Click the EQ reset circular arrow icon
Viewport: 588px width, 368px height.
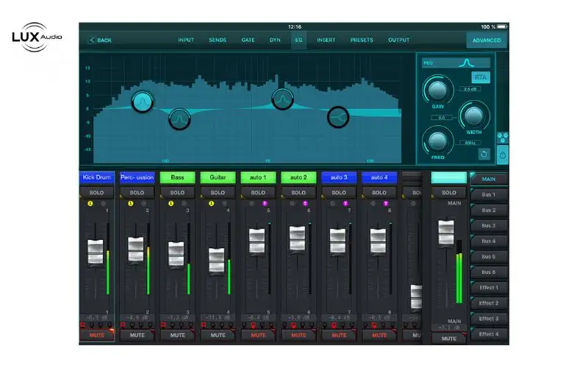(x=483, y=154)
